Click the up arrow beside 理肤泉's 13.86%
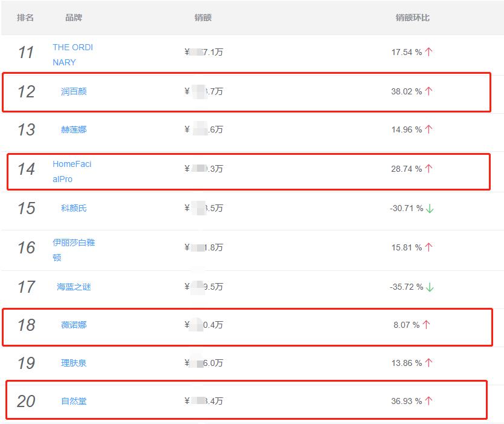This screenshot has height=424, width=504. (428, 362)
